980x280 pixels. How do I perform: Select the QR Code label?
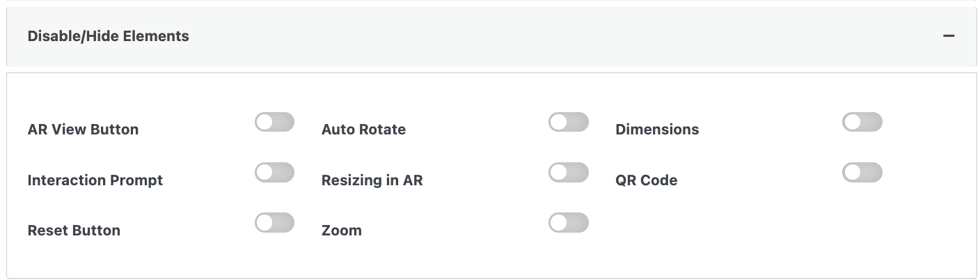tap(646, 180)
